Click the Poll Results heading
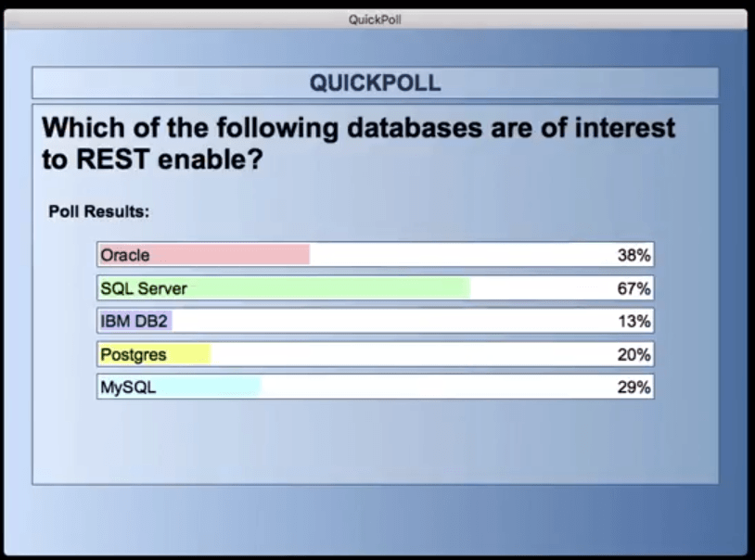The width and height of the screenshot is (755, 560). tap(98, 211)
